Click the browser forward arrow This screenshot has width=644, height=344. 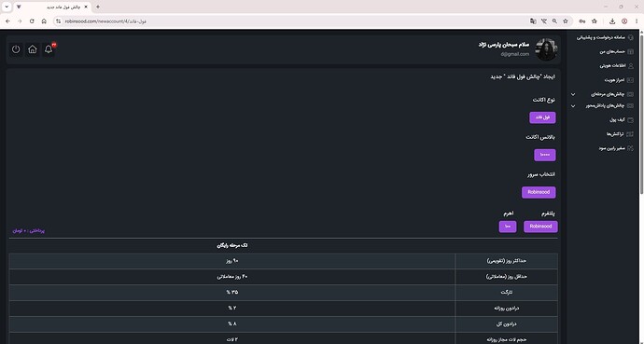[x=20, y=21]
